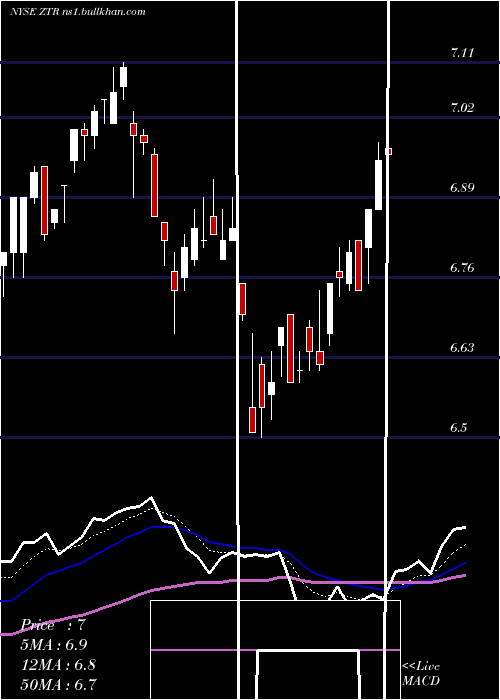The image size is (500, 700).
Task: Click the 6.5 price level label
Action: 459,428
